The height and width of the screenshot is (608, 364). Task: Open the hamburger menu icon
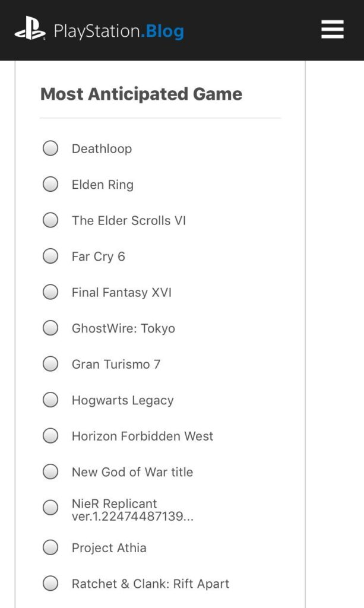pyautogui.click(x=332, y=30)
